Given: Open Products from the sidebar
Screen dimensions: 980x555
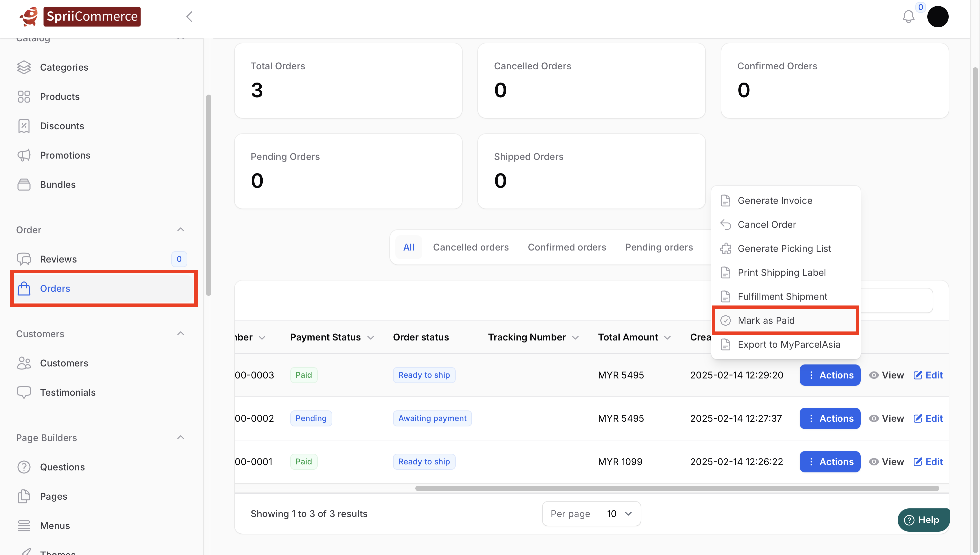Looking at the screenshot, I should pyautogui.click(x=59, y=96).
